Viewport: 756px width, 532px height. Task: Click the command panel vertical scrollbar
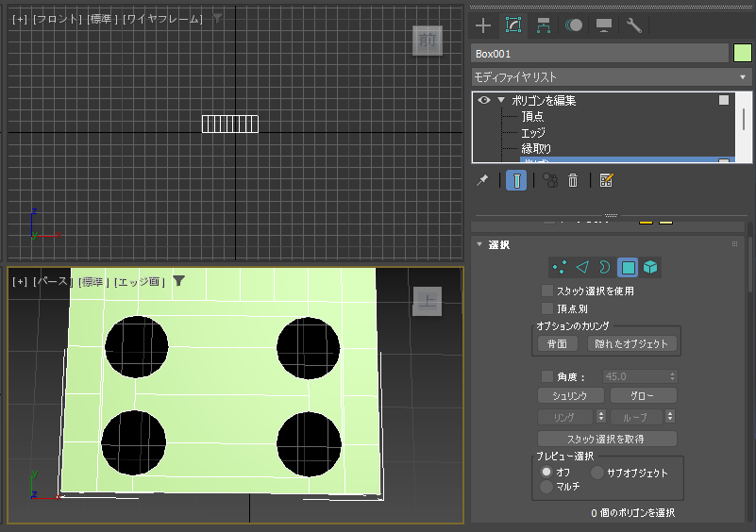(x=750, y=262)
